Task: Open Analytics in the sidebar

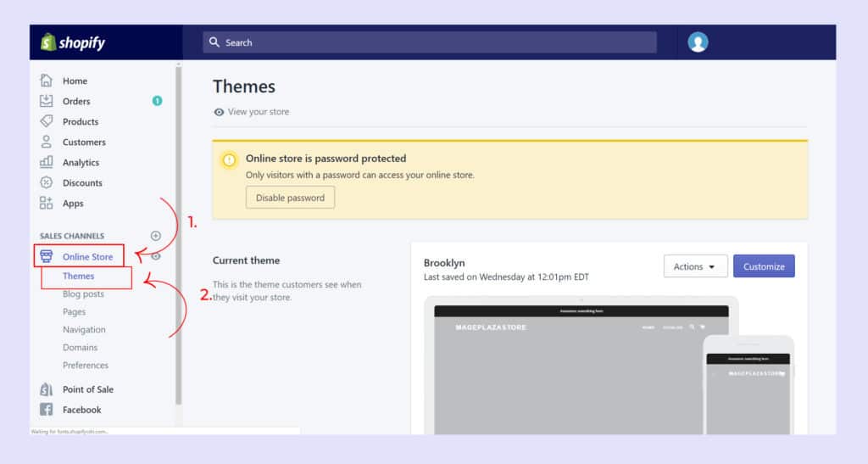Action: tap(81, 163)
